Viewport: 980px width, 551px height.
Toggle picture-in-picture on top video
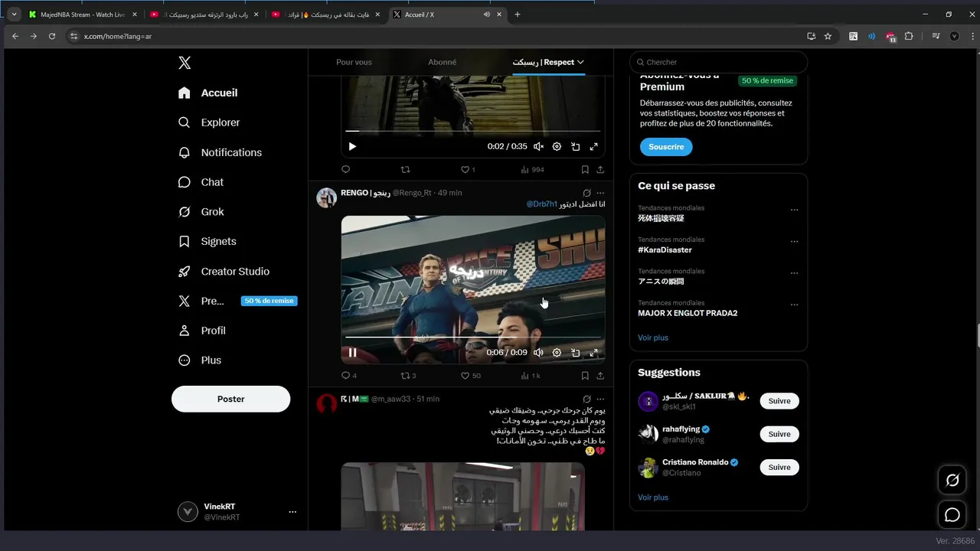pyautogui.click(x=575, y=146)
